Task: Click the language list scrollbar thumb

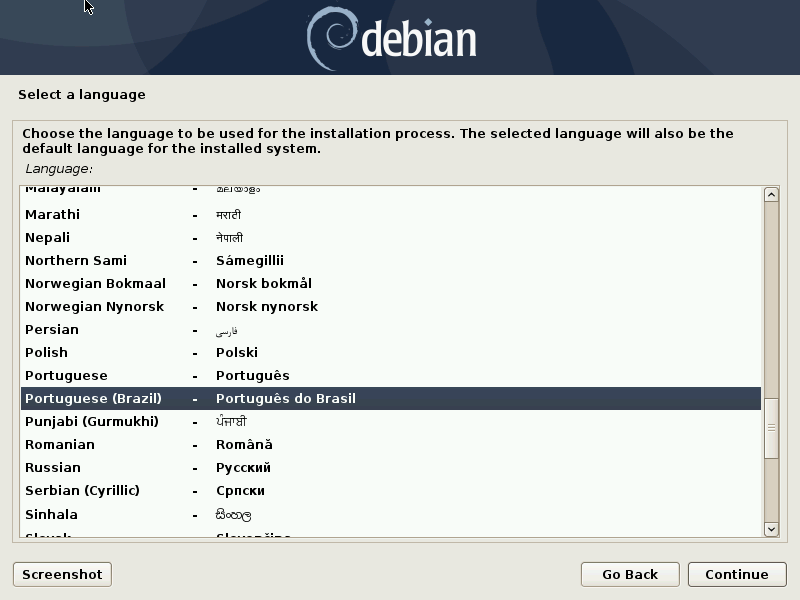Action: [771, 428]
